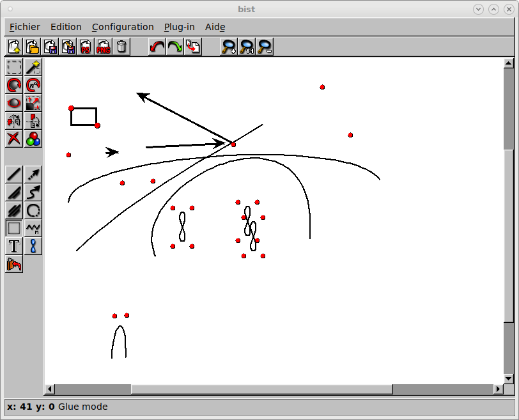Select the double bond tool
519x420 pixels.
point(14,192)
